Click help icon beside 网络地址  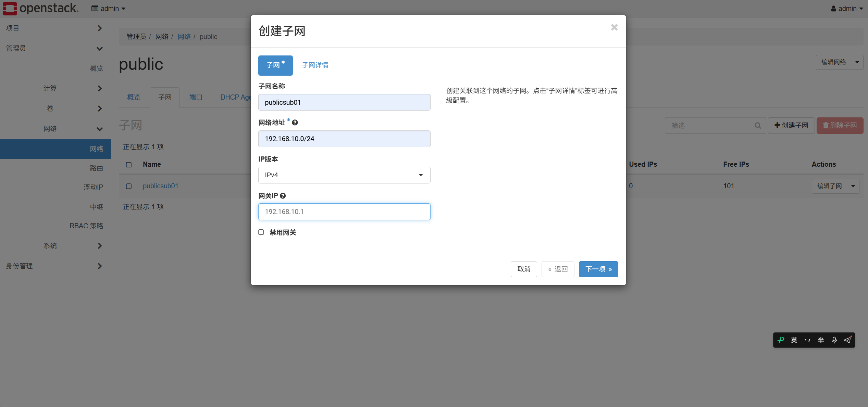pos(295,123)
